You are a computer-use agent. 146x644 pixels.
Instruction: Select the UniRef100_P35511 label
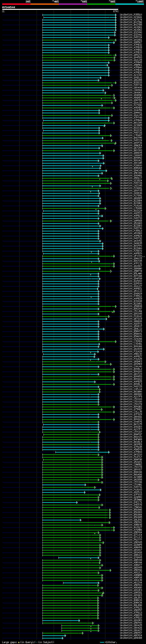click(x=131, y=296)
